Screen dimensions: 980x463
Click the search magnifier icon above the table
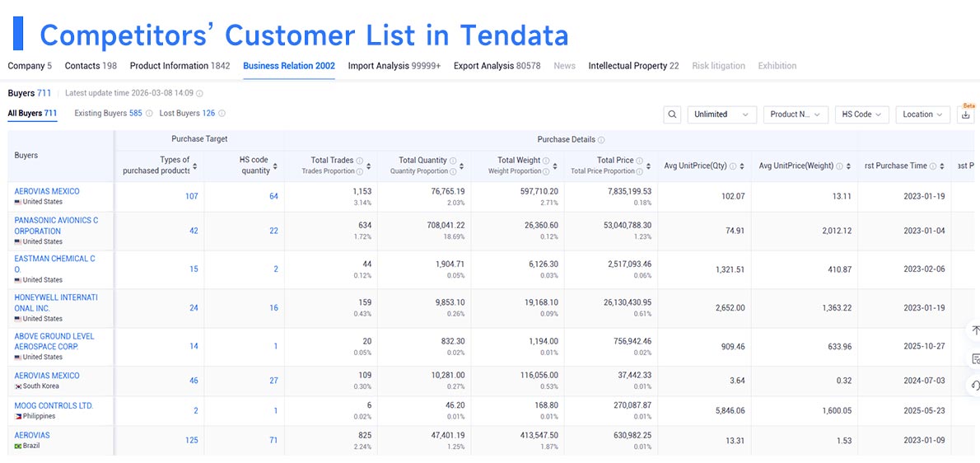[672, 115]
